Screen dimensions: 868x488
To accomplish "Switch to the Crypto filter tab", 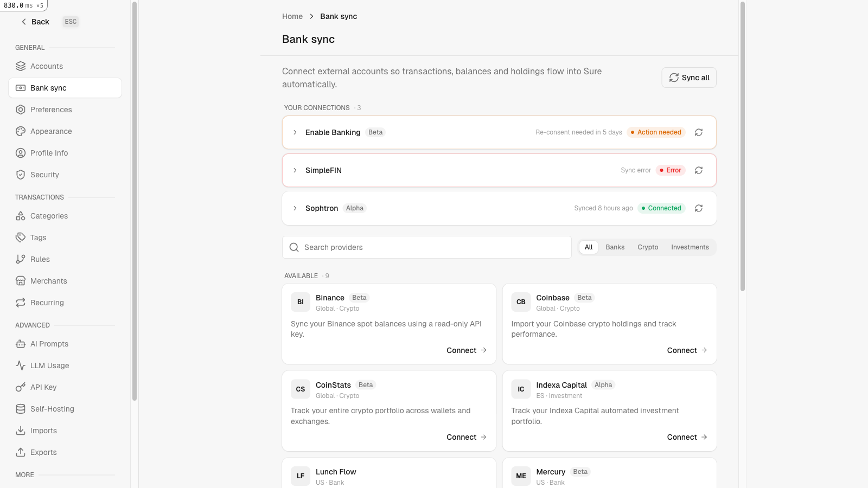I will click(x=648, y=247).
